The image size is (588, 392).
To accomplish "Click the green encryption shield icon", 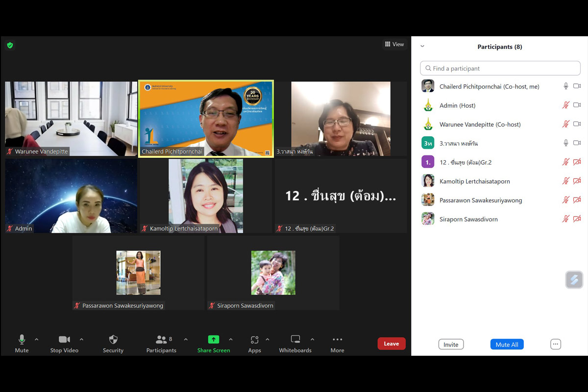I will (x=10, y=45).
